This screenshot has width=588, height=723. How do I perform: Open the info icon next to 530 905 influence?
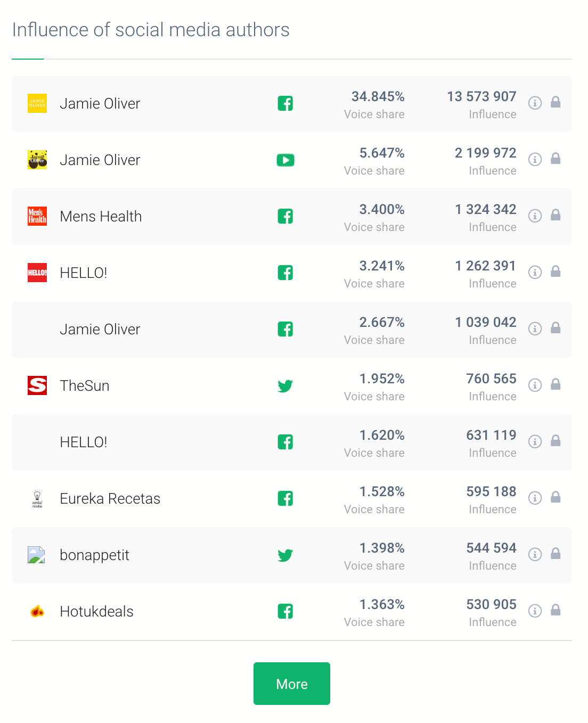[x=535, y=611]
